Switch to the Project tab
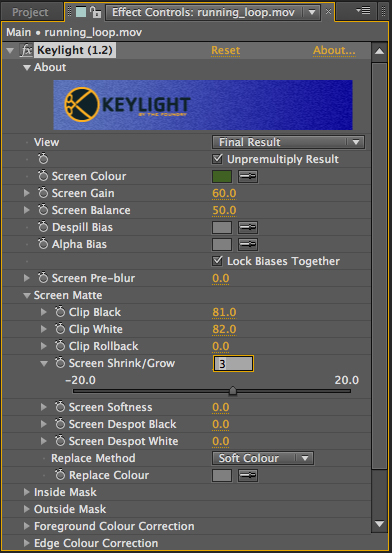Viewport: 392px width, 553px height. coord(30,12)
